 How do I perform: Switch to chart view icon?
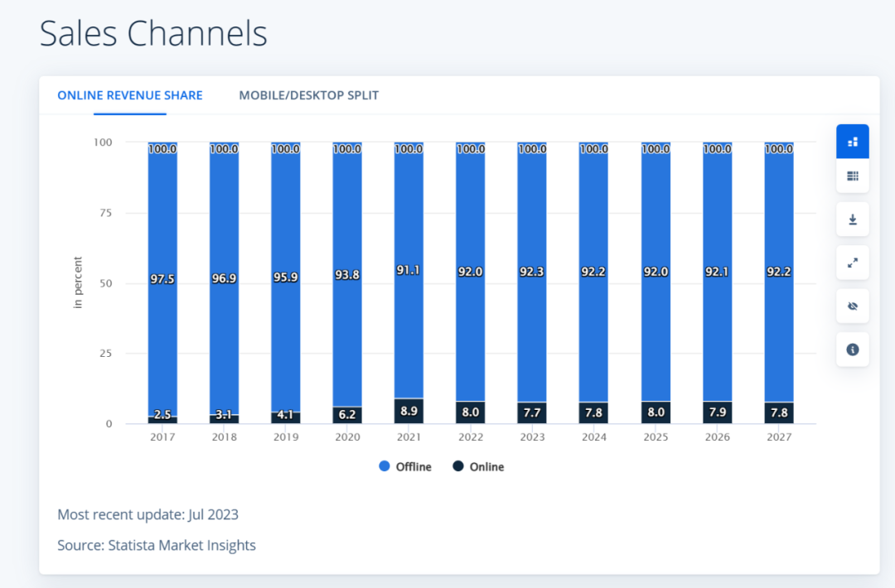pyautogui.click(x=852, y=142)
